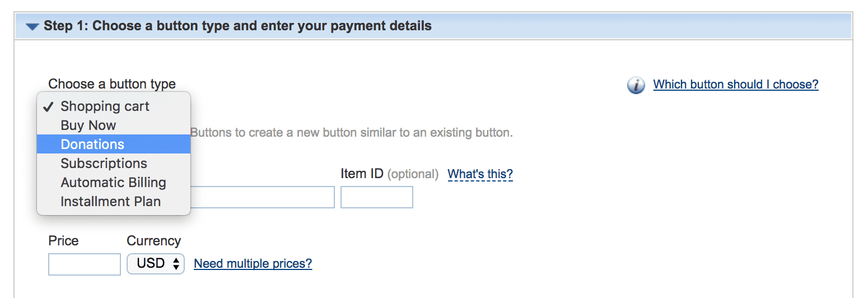Choose the Automatic Billing option
Image resolution: width=868 pixels, height=298 pixels.
(x=113, y=183)
